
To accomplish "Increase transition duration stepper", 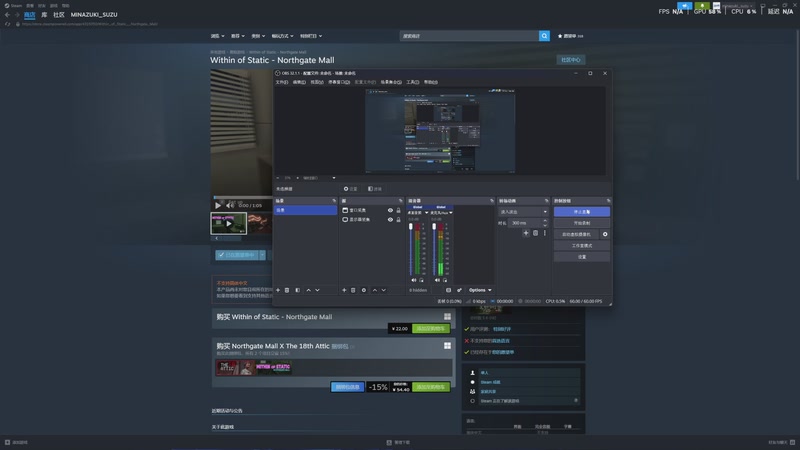I will [545, 221].
